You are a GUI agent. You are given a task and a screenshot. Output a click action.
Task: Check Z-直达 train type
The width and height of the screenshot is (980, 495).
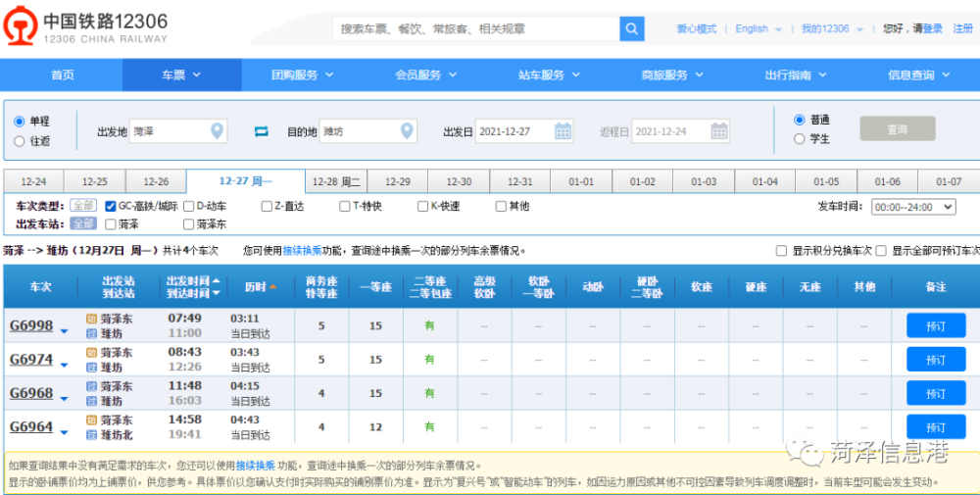[x=267, y=206]
